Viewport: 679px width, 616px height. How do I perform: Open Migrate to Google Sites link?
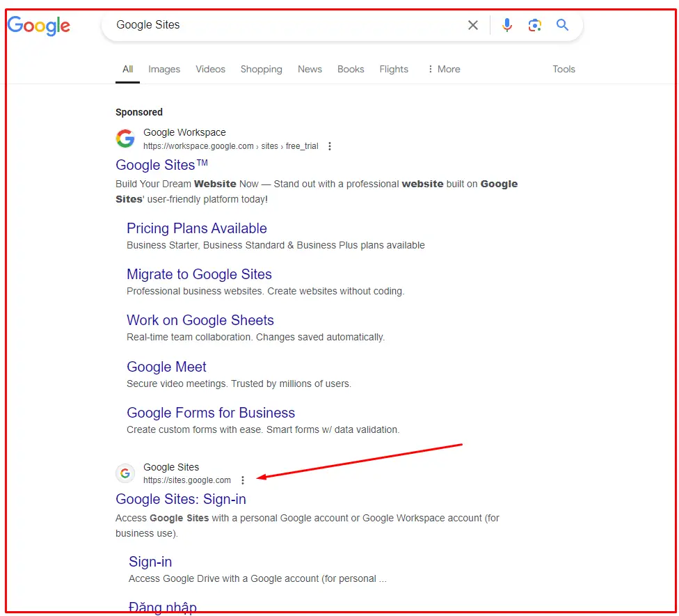[x=199, y=274]
